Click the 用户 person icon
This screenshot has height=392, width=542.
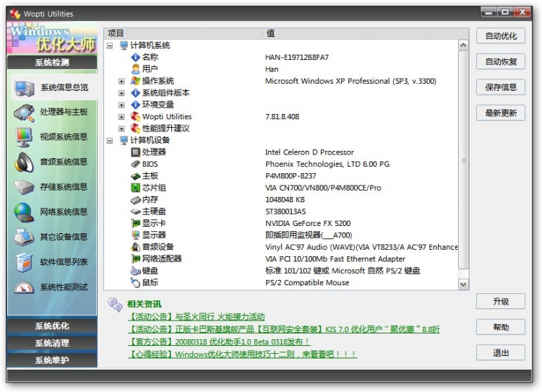tap(136, 69)
